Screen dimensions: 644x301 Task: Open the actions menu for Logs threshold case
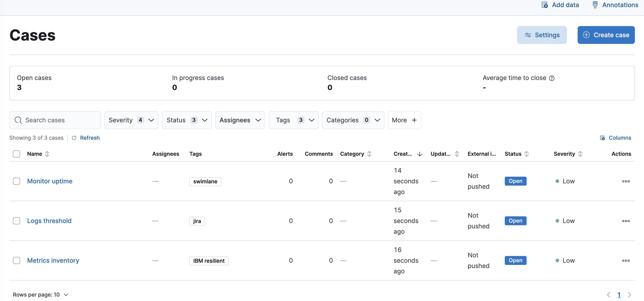coord(626,221)
